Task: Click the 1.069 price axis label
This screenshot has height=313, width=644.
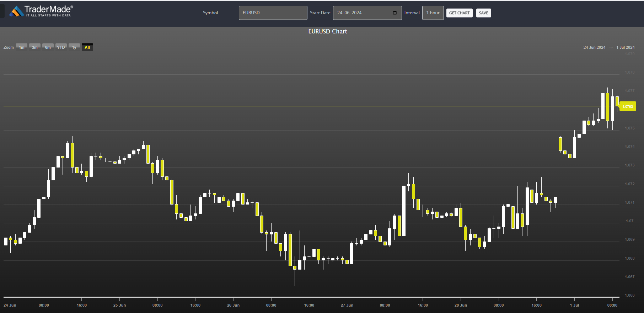Action: click(629, 239)
